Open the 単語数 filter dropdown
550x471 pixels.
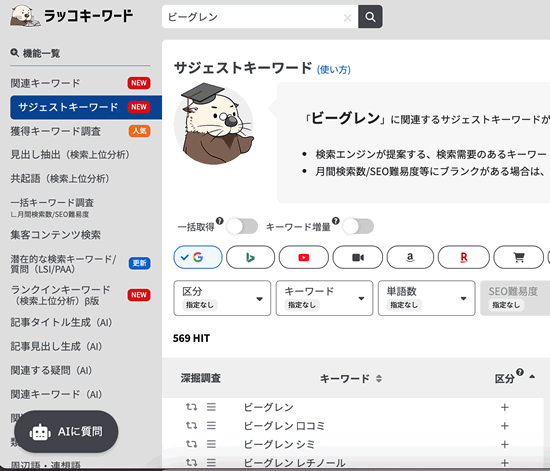pos(427,298)
